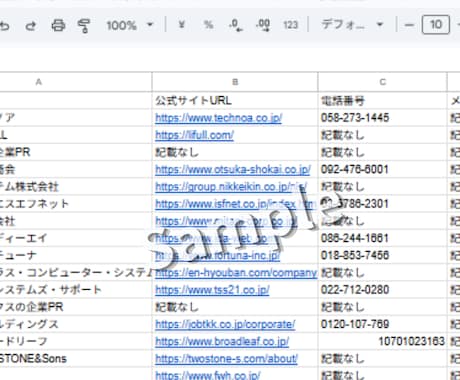Decrease font size with minus button
Screen dimensions: 460x380
409,25
